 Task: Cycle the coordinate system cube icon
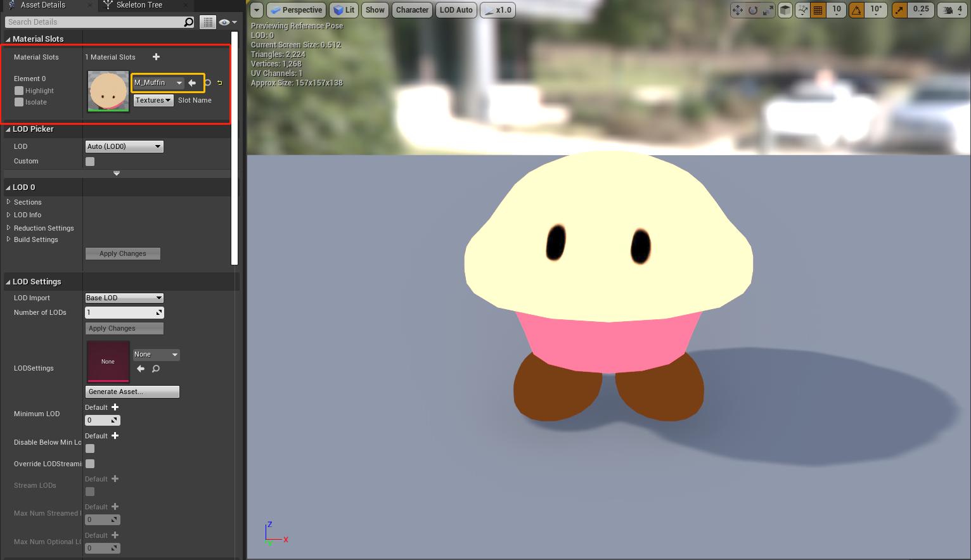pos(785,10)
